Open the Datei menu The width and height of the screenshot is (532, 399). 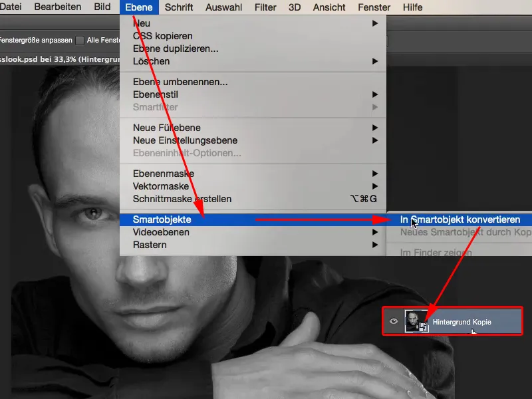pos(10,7)
